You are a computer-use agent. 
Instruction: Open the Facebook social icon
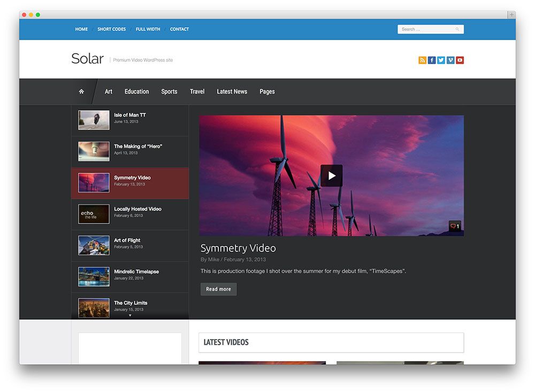coord(432,60)
